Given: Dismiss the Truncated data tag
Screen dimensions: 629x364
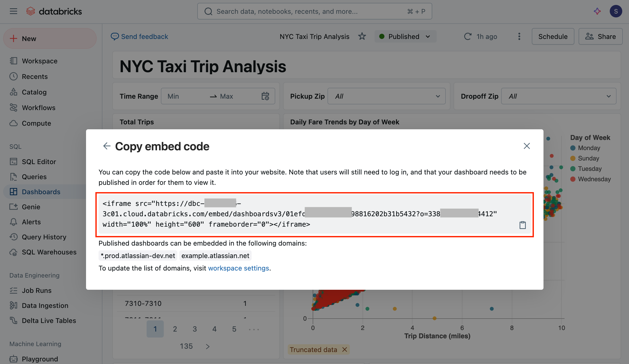Looking at the screenshot, I should coord(345,349).
